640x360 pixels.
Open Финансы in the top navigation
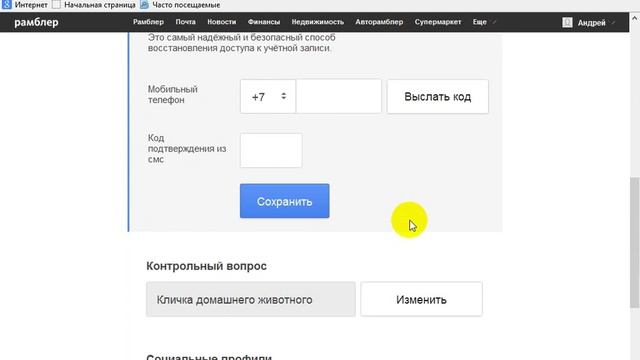tap(264, 22)
